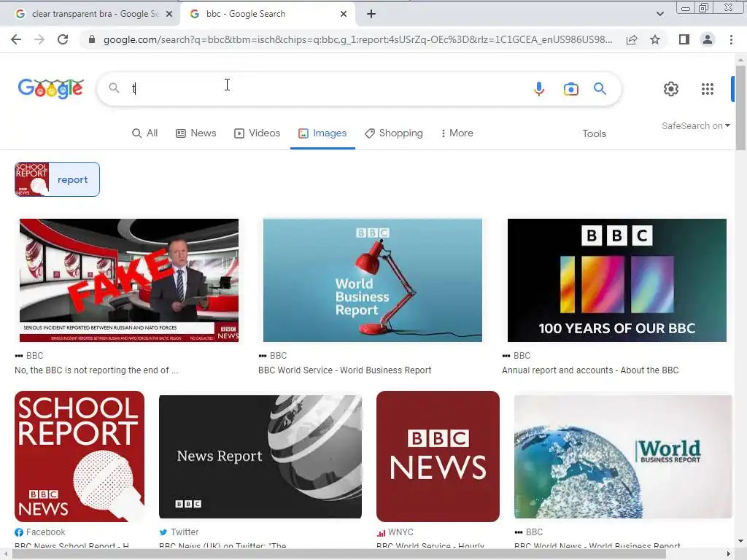The width and height of the screenshot is (747, 560).
Task: Restore down the browser window
Action: click(x=704, y=7)
